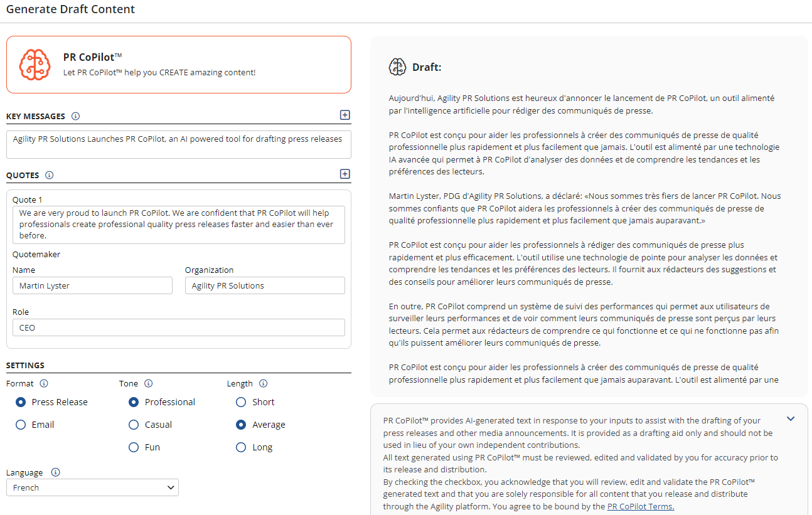
Task: Click the PR CoPilot brain logo icon
Action: (x=35, y=65)
